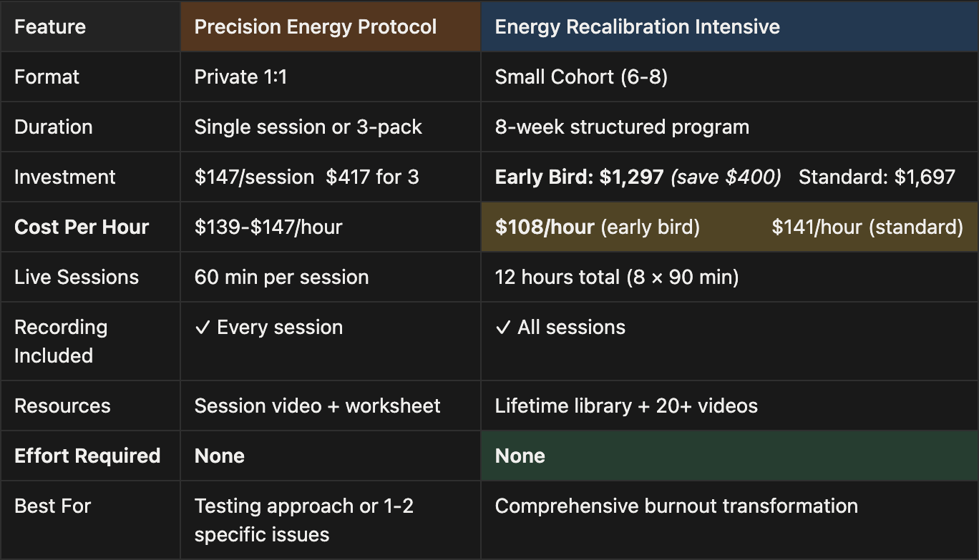Click the "Cost Per Hour" row label

click(x=82, y=227)
